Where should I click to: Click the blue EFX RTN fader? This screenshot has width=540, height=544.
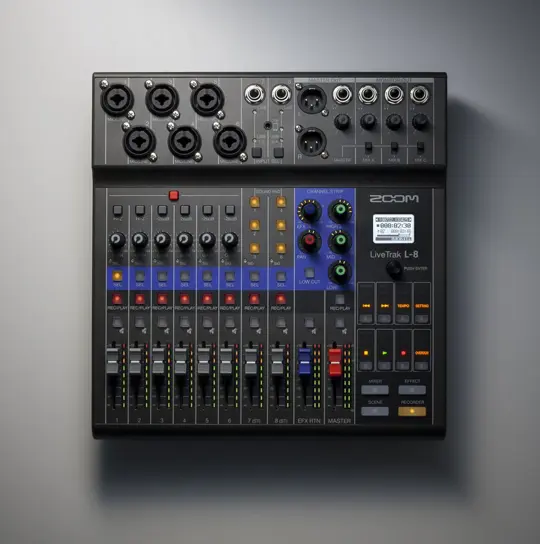304,362
